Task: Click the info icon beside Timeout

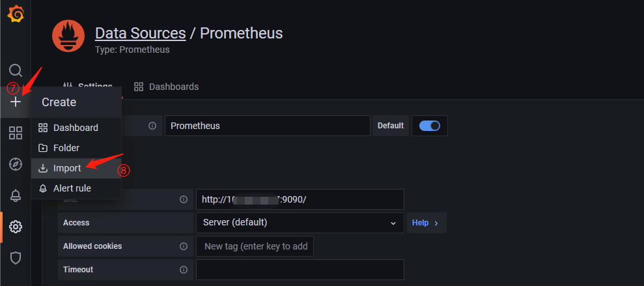Action: coord(184,270)
